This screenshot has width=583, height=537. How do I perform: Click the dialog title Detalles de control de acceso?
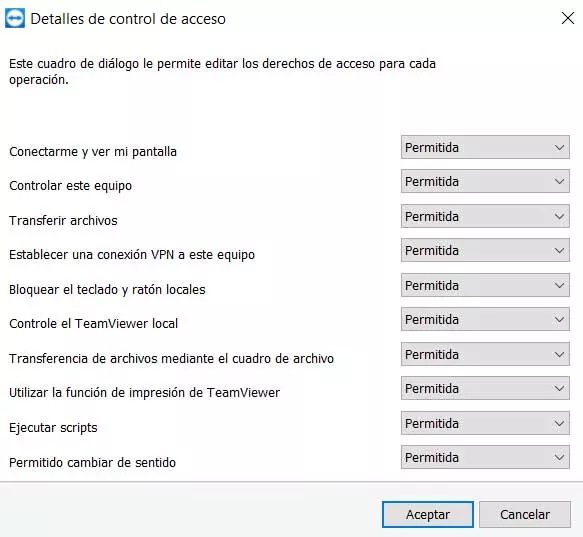coord(128,19)
